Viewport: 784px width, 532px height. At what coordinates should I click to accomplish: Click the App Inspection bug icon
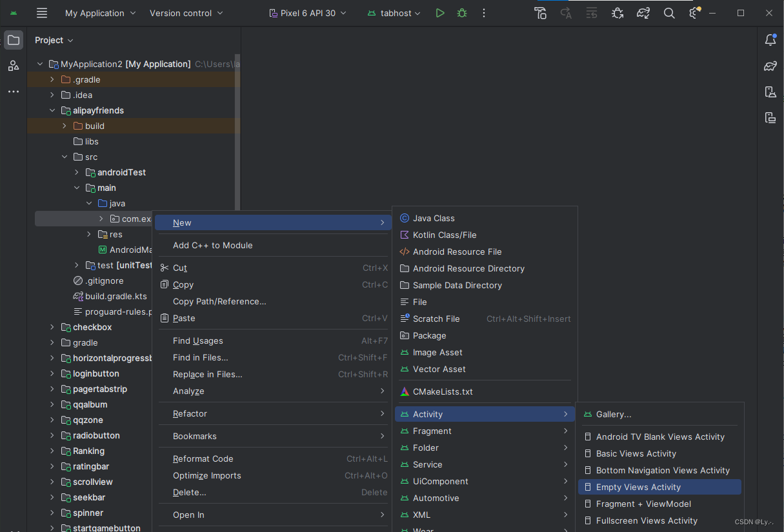618,13
